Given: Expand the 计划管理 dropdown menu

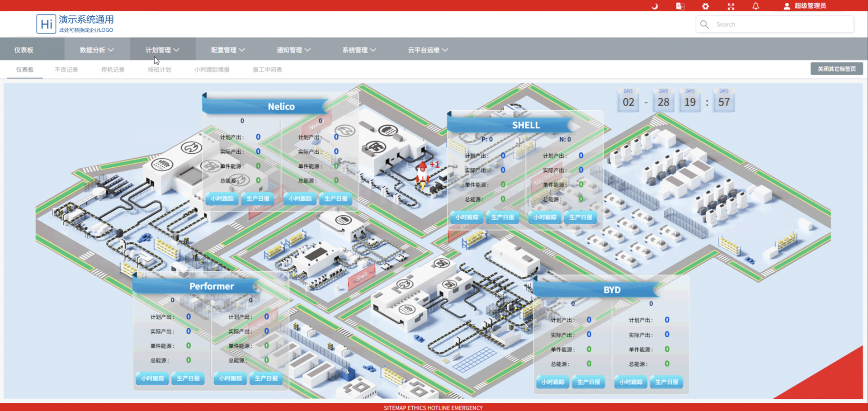Looking at the screenshot, I should [x=162, y=50].
